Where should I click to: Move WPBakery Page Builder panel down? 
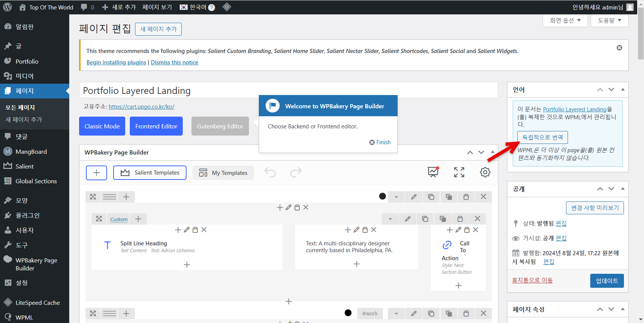tap(481, 153)
